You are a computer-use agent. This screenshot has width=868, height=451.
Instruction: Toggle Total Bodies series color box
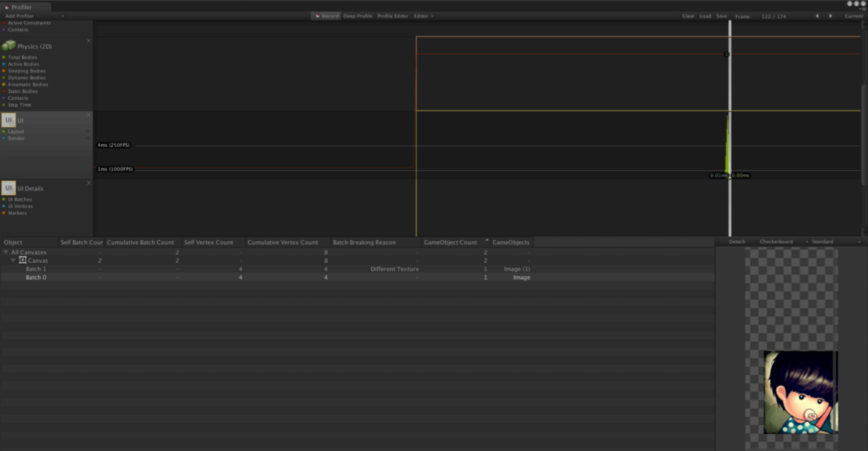point(4,57)
